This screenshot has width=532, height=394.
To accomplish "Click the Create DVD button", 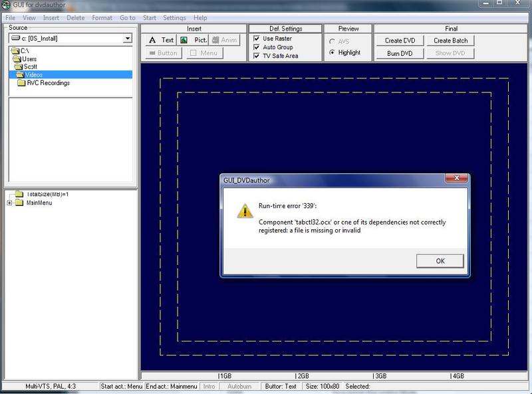I will coord(400,41).
